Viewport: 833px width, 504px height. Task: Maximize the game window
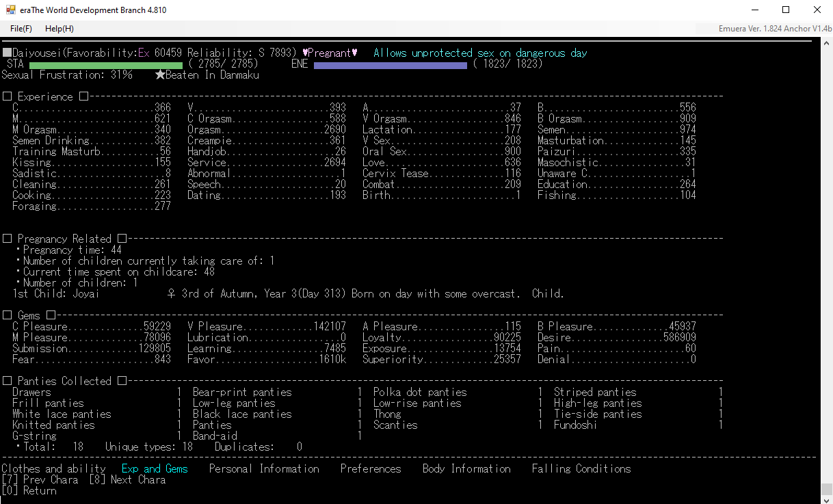(786, 10)
